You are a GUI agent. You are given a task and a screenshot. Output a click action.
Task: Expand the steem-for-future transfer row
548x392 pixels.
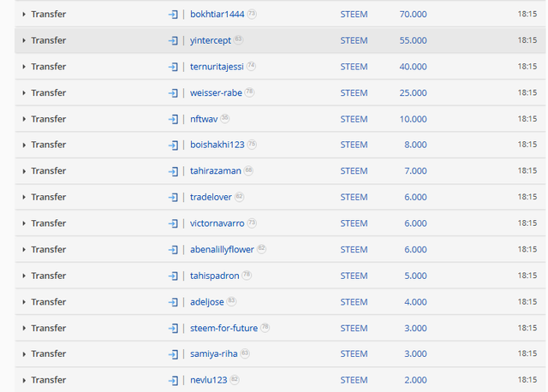24,329
